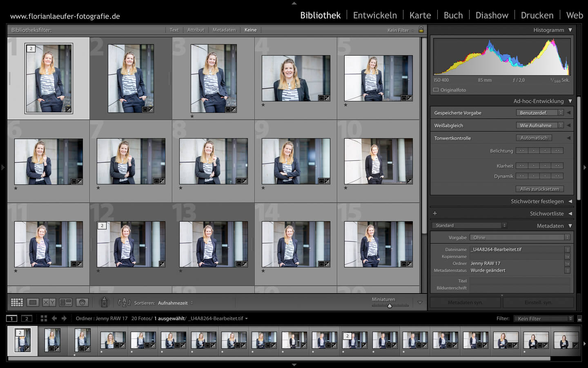The image size is (588, 368).
Task: Toggle the secondary window button in the filmstrip
Action: 26,318
